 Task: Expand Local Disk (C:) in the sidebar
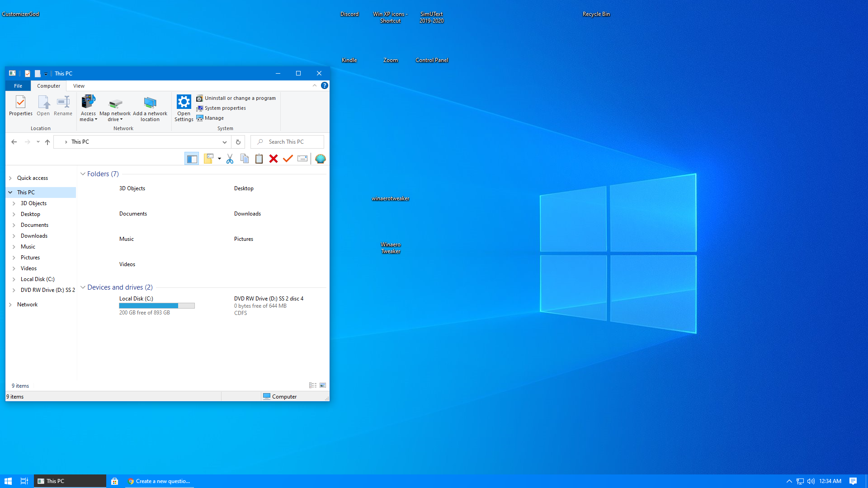14,279
